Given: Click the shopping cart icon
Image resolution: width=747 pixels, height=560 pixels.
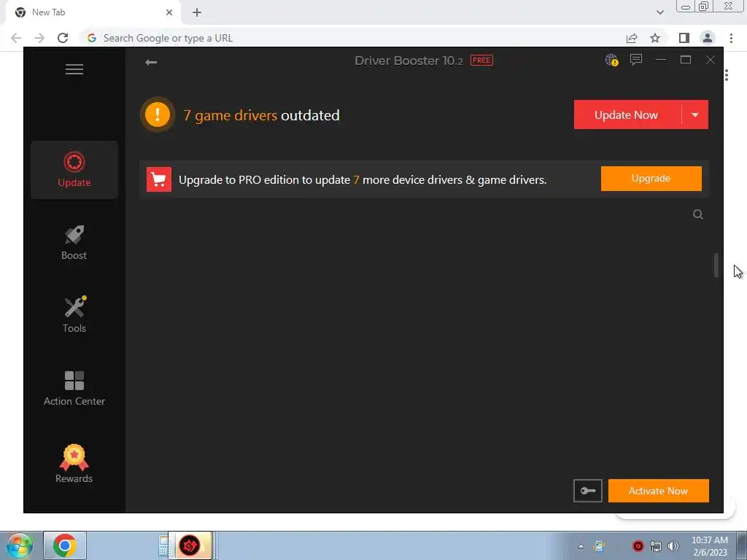Looking at the screenshot, I should pyautogui.click(x=158, y=179).
